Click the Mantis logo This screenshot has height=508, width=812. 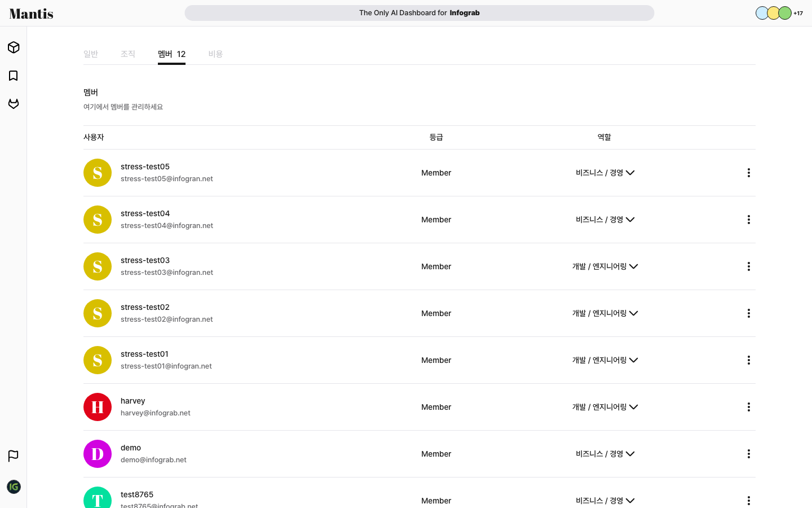click(x=32, y=14)
